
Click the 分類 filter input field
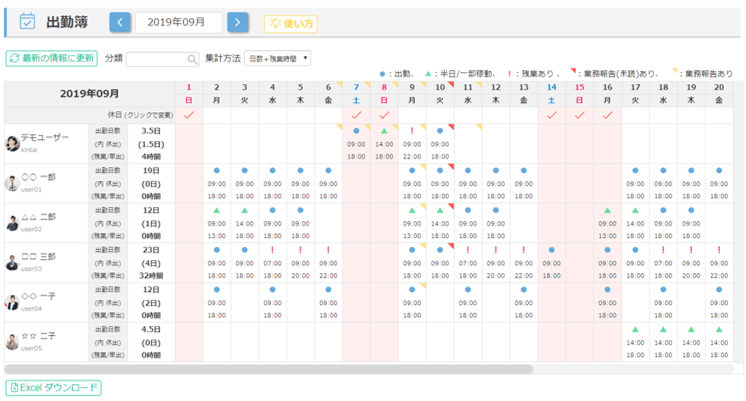155,59
